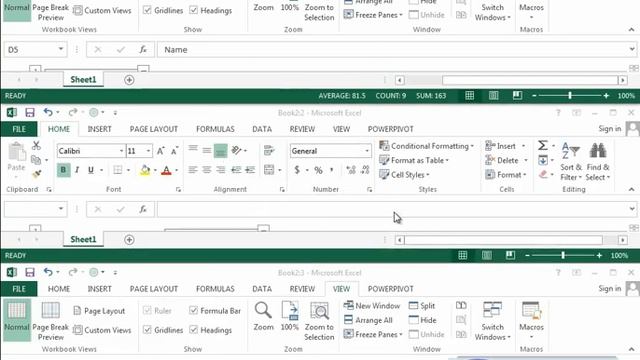The width and height of the screenshot is (640, 360).
Task: Adjust zoom slider in top window status bar
Action: (x=570, y=96)
